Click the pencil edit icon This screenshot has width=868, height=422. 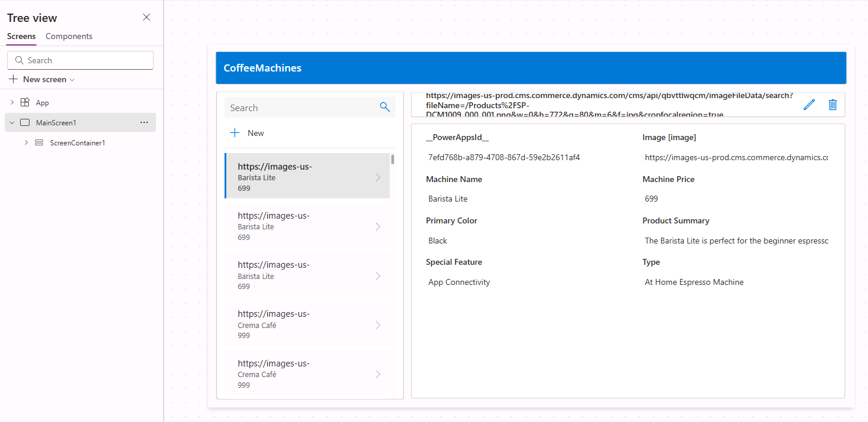[x=809, y=105]
